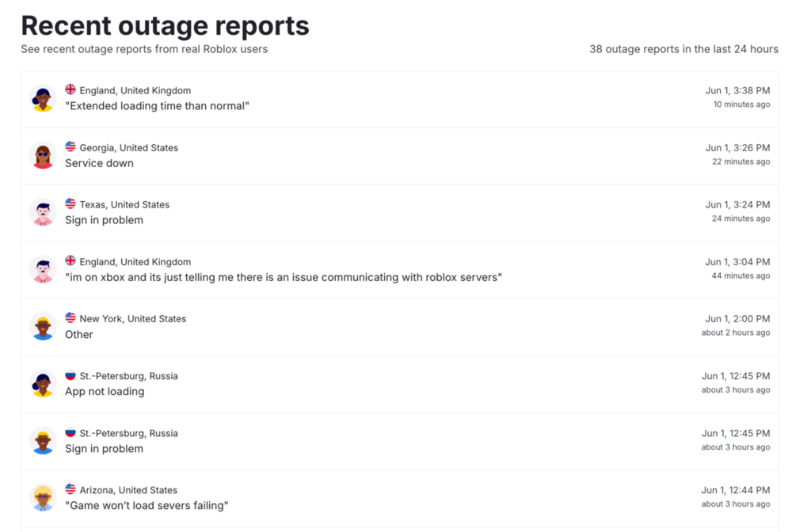Click the avatar beside Georgia, United States
The height and width of the screenshot is (532, 792).
click(43, 155)
